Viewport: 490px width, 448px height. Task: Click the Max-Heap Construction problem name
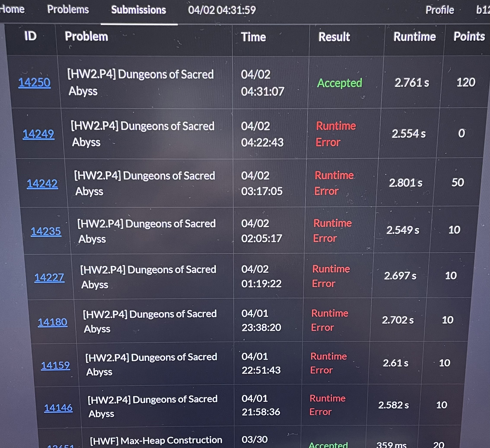point(156,440)
